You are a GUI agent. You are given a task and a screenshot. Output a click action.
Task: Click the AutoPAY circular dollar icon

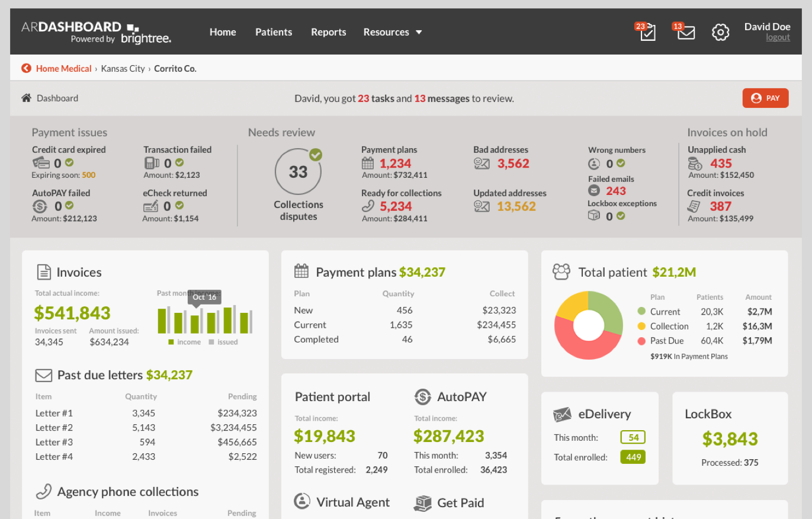[422, 397]
